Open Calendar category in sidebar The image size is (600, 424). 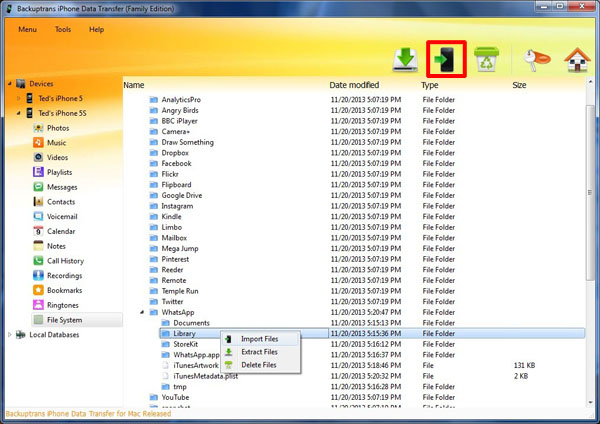pyautogui.click(x=61, y=231)
